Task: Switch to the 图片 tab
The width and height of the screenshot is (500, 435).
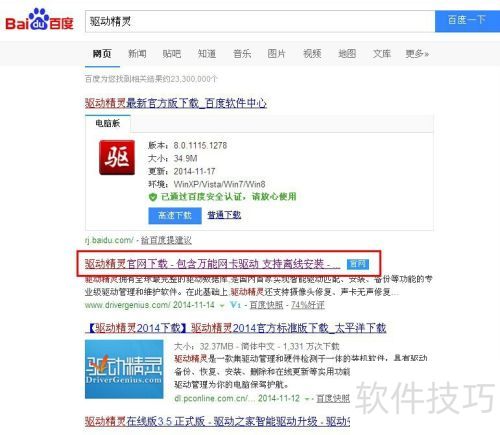Action: click(x=276, y=54)
